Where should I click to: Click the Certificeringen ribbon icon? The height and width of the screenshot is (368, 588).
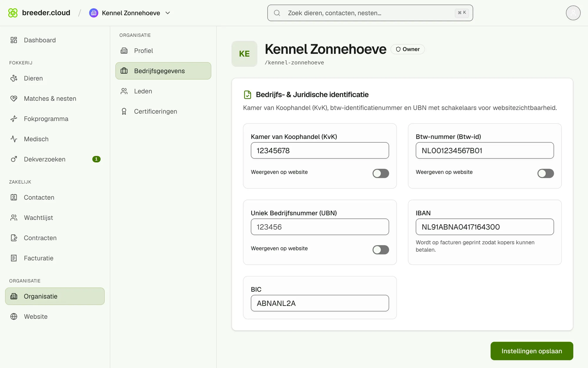tap(124, 112)
